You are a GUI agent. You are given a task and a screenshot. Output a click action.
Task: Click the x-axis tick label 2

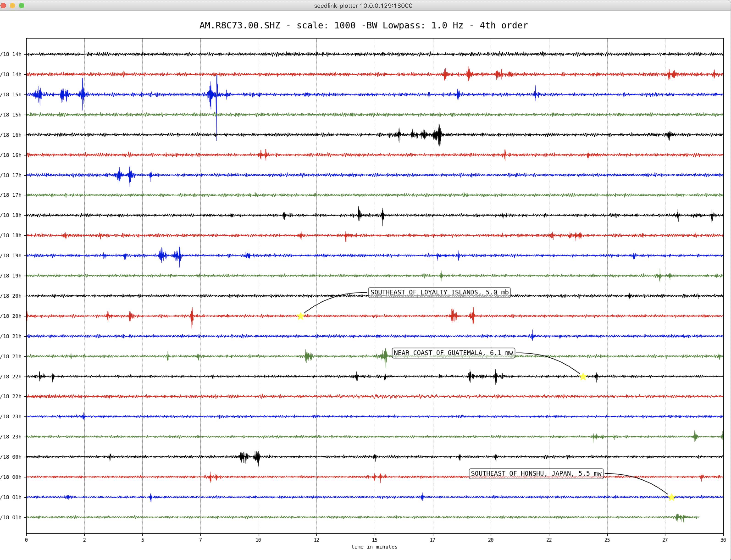pos(84,540)
